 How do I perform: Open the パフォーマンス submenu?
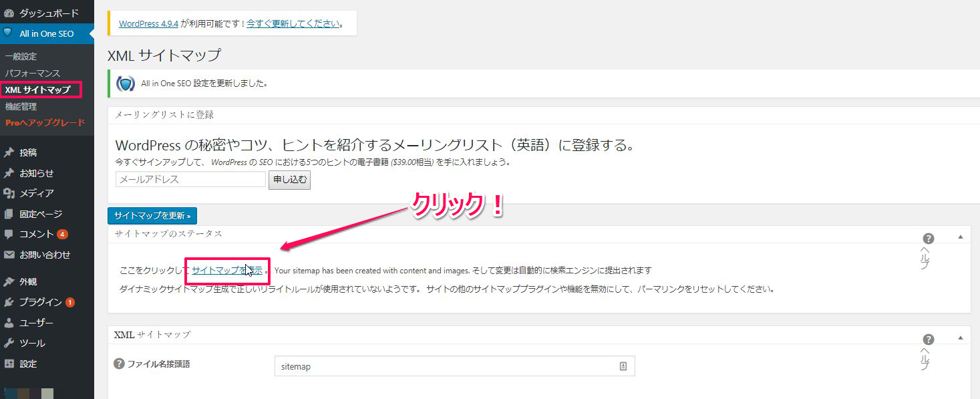click(x=32, y=74)
